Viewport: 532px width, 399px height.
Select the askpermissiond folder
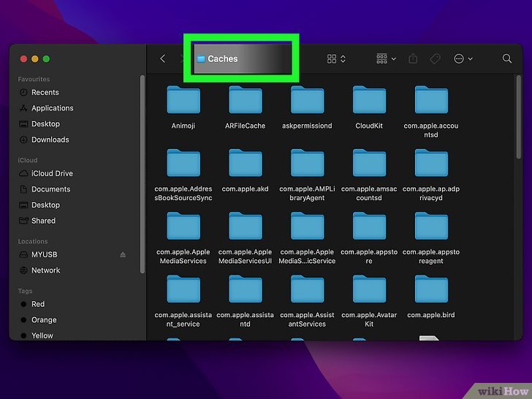tap(307, 107)
